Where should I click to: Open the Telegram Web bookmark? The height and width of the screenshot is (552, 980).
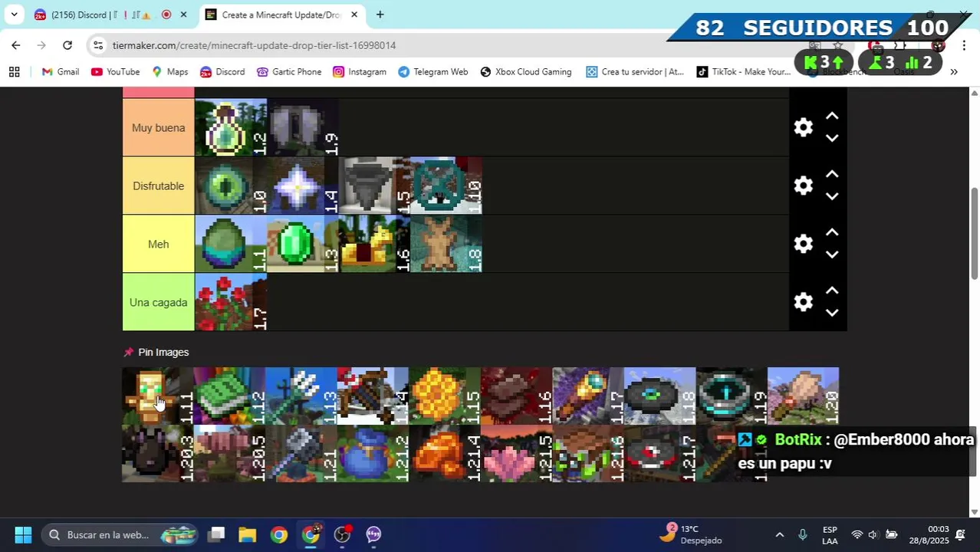point(432,71)
